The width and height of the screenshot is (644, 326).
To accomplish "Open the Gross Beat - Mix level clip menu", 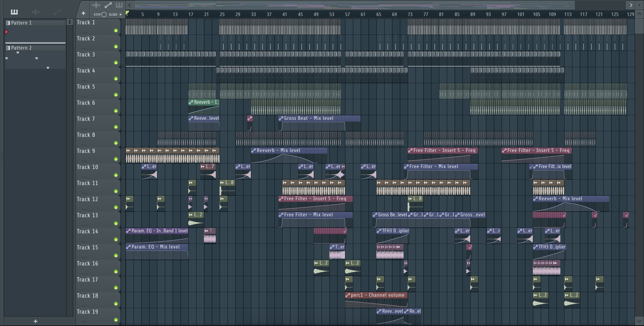I will (281, 118).
